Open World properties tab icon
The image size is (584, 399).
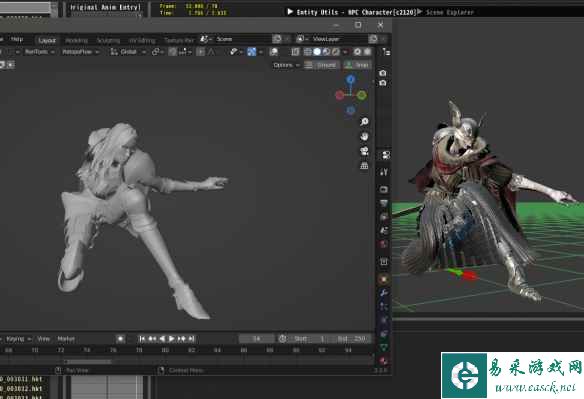pyautogui.click(x=384, y=244)
